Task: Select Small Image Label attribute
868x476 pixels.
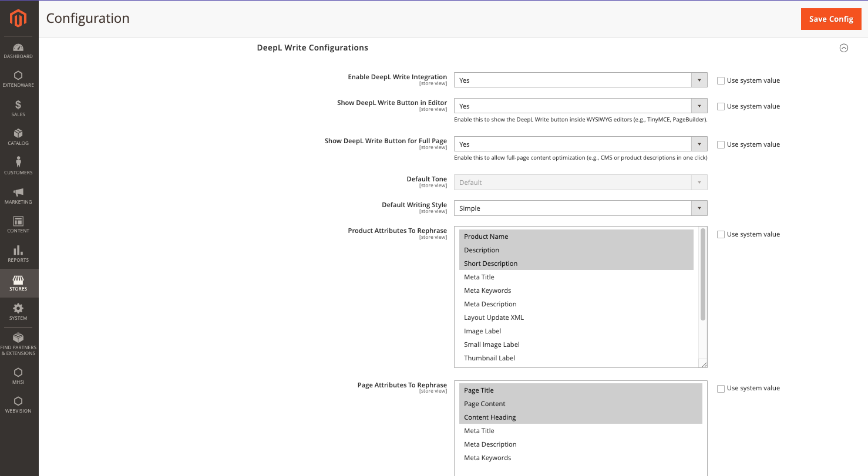Action: point(576,345)
